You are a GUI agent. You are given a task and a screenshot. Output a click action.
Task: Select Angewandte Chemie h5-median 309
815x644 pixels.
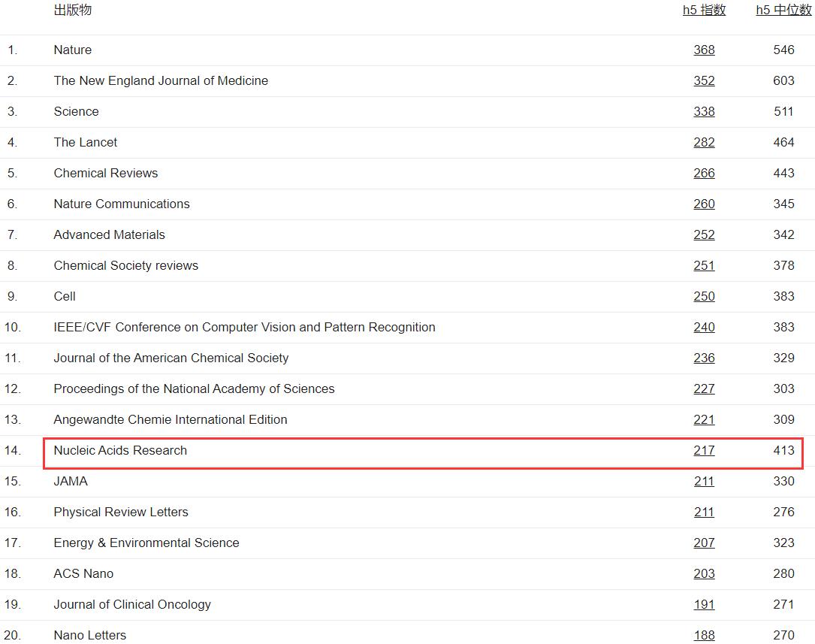[x=783, y=419]
